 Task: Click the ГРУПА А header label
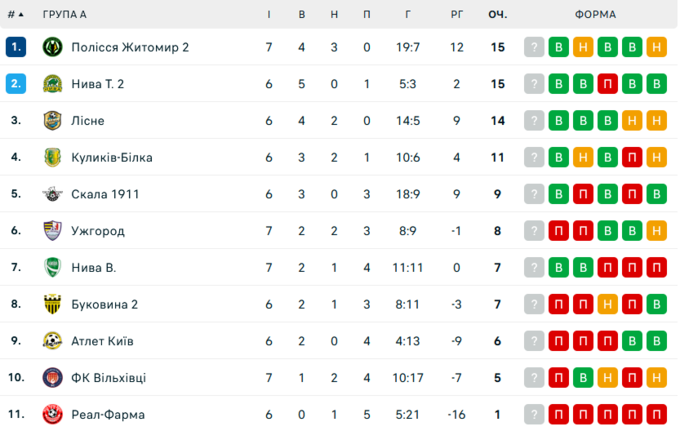click(x=65, y=15)
